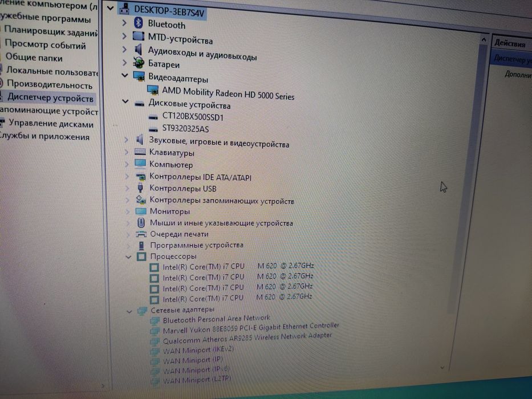Select Просмотр событий in the left pane
This screenshot has width=532, height=399.
[x=45, y=45]
